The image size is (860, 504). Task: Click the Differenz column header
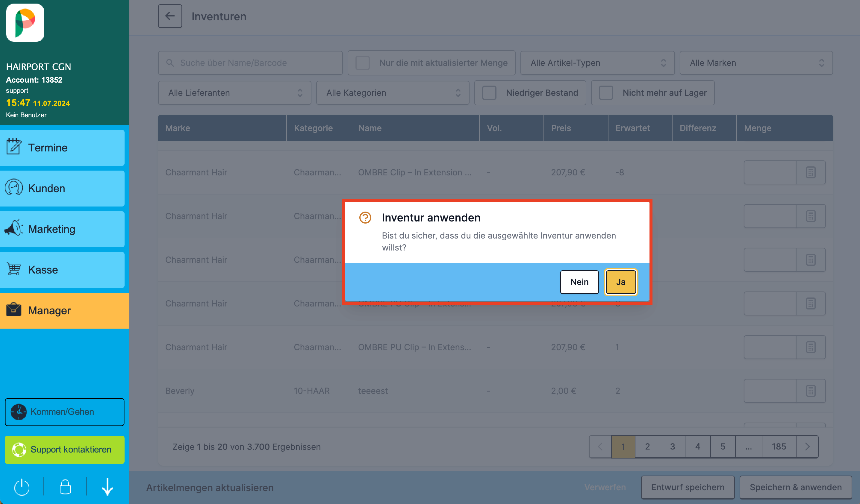pyautogui.click(x=704, y=128)
